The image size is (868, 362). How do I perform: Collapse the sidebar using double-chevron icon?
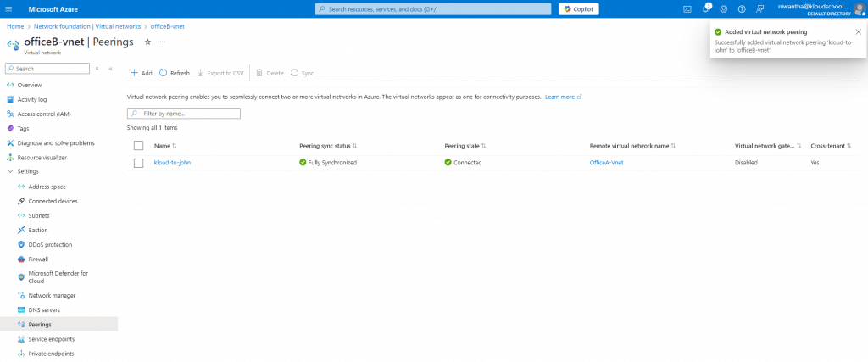pyautogui.click(x=110, y=69)
